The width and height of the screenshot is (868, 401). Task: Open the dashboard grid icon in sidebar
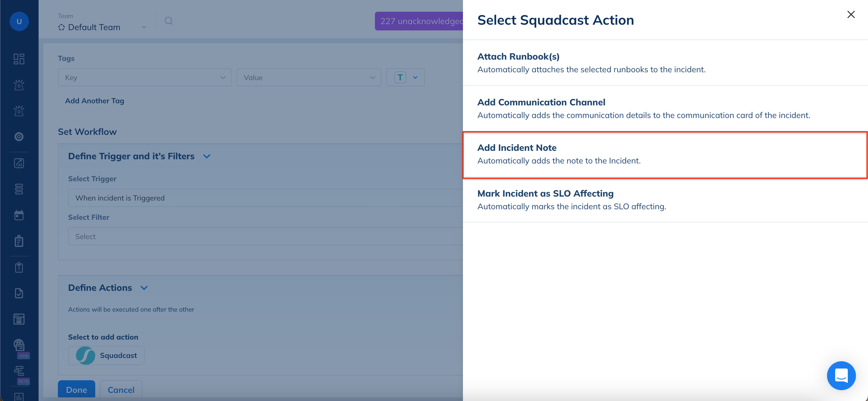tap(19, 59)
